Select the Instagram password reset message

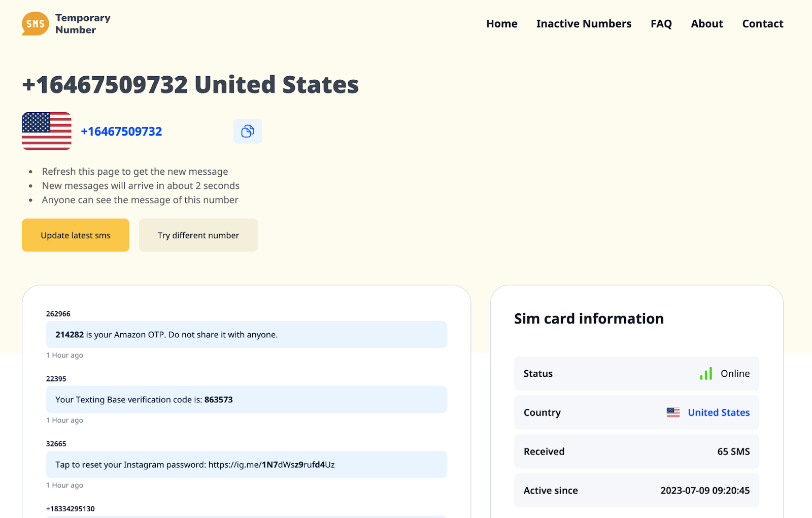click(x=247, y=465)
